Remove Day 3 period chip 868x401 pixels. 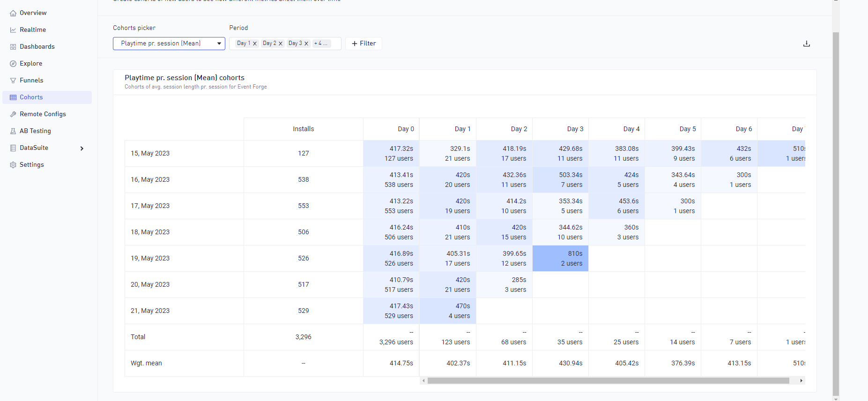click(x=306, y=44)
